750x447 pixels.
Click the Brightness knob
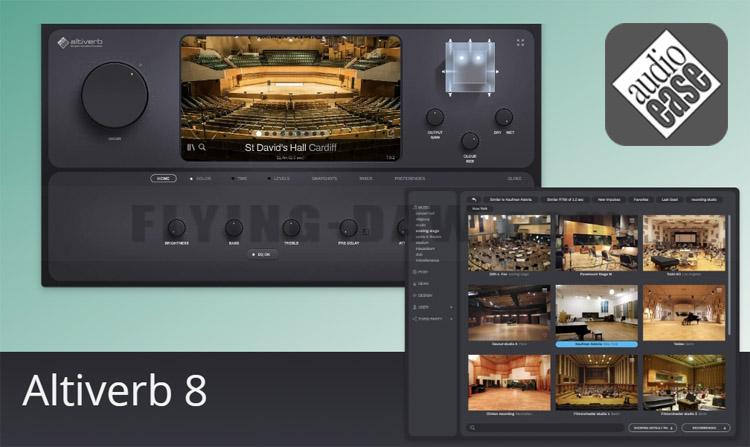[x=176, y=228]
